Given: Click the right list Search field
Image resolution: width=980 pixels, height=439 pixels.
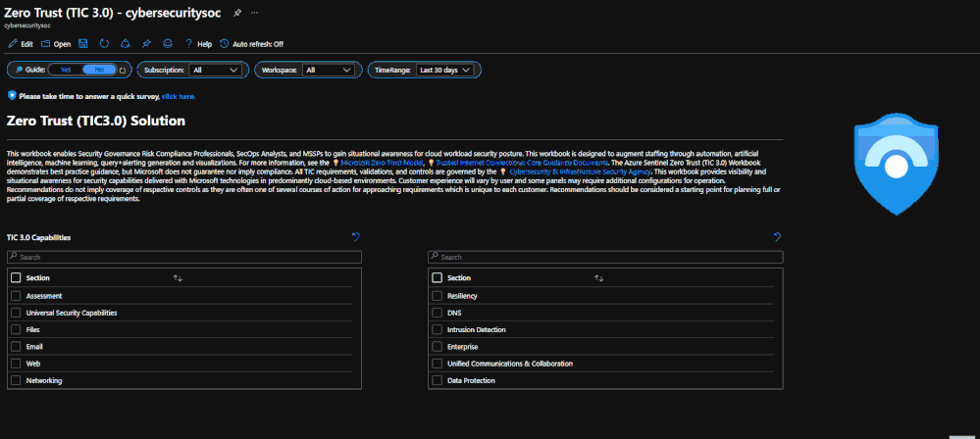Looking at the screenshot, I should (x=605, y=258).
